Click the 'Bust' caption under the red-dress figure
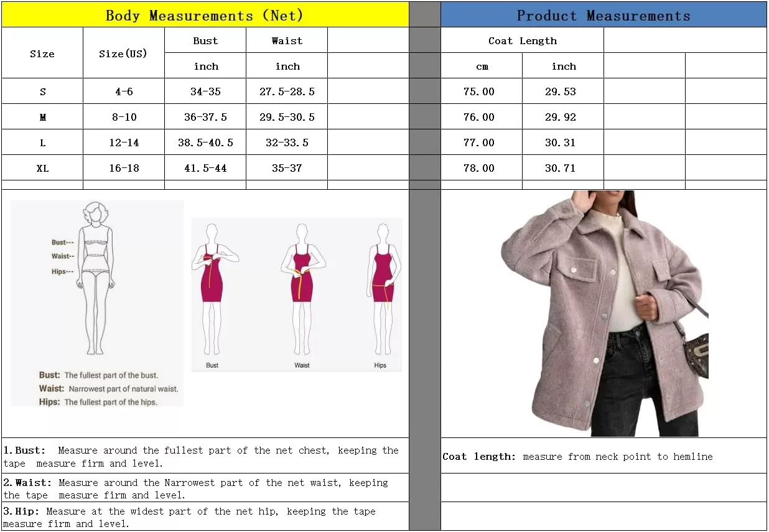Screen dimensions: 769x532 point(212,365)
